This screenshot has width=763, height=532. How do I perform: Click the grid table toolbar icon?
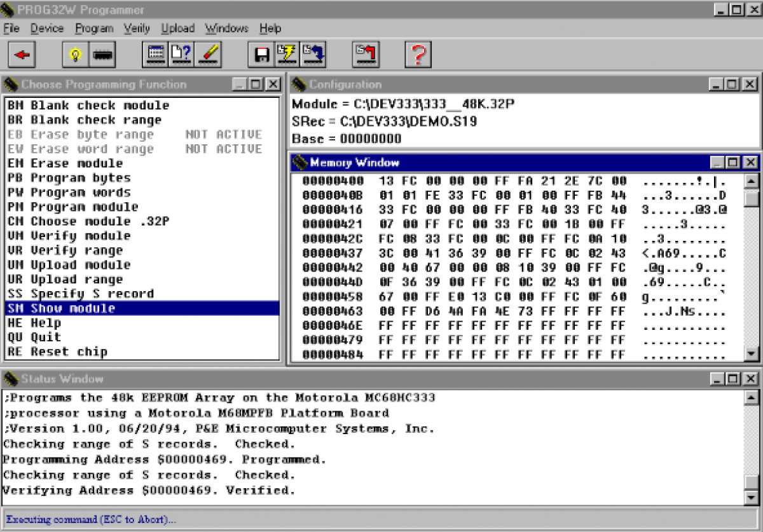(155, 55)
